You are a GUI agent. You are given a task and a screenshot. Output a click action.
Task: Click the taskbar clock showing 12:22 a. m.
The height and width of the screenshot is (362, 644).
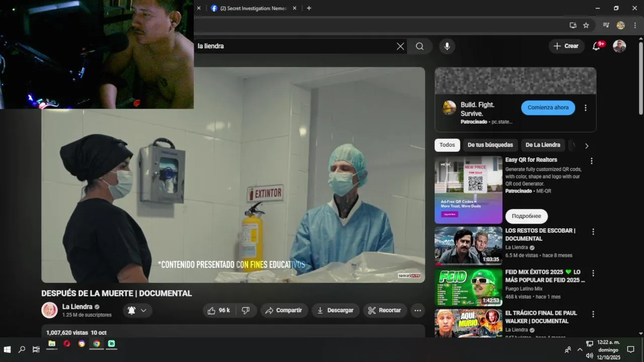click(x=608, y=350)
